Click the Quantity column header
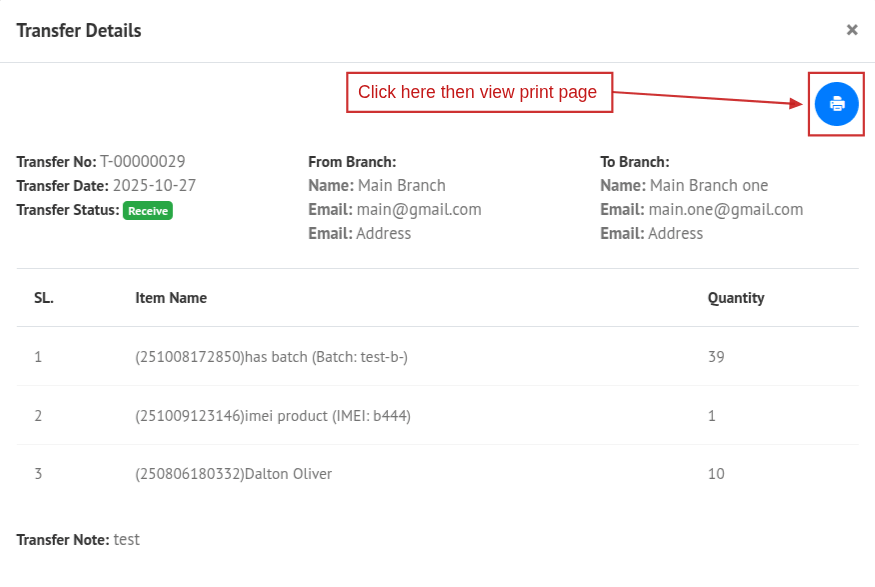This screenshot has height=587, width=875. click(735, 298)
